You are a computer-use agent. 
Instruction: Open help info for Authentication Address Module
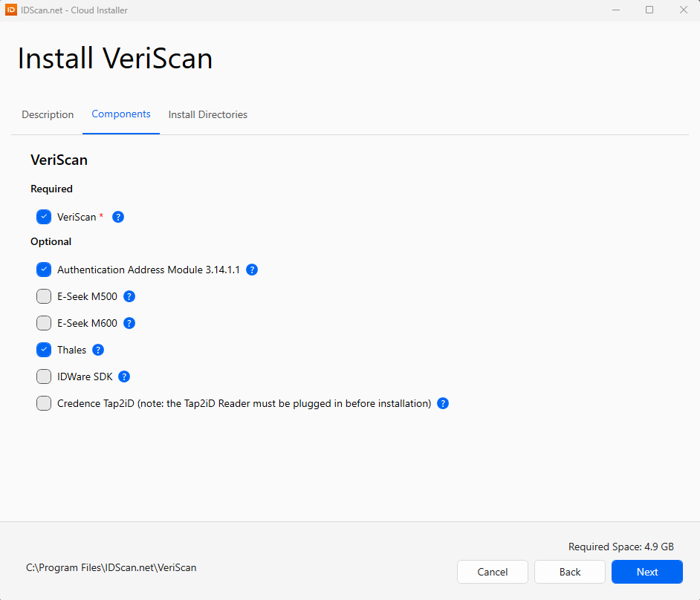tap(252, 270)
